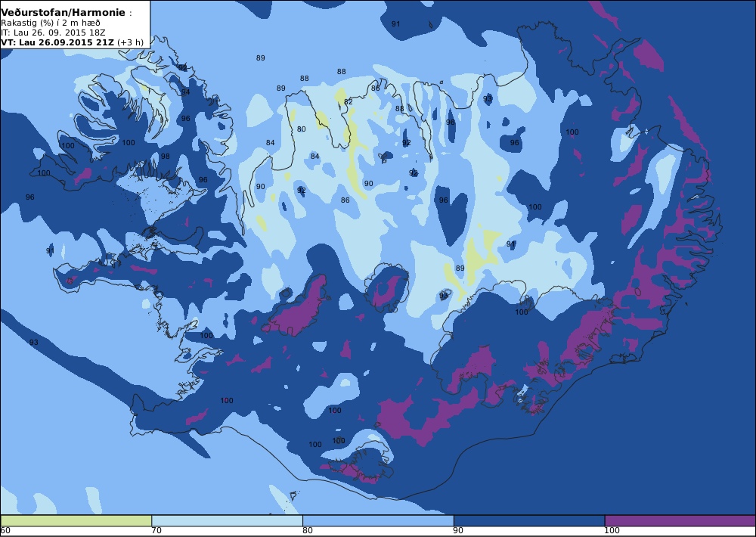Select the '94' humidity value on the map
The image size is (756, 537).
click(x=186, y=92)
